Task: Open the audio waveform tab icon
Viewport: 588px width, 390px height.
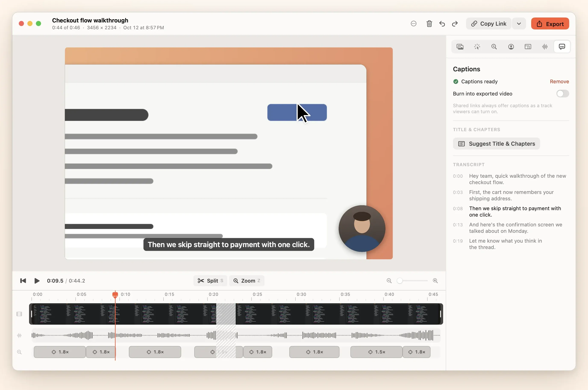Action: coord(545,47)
